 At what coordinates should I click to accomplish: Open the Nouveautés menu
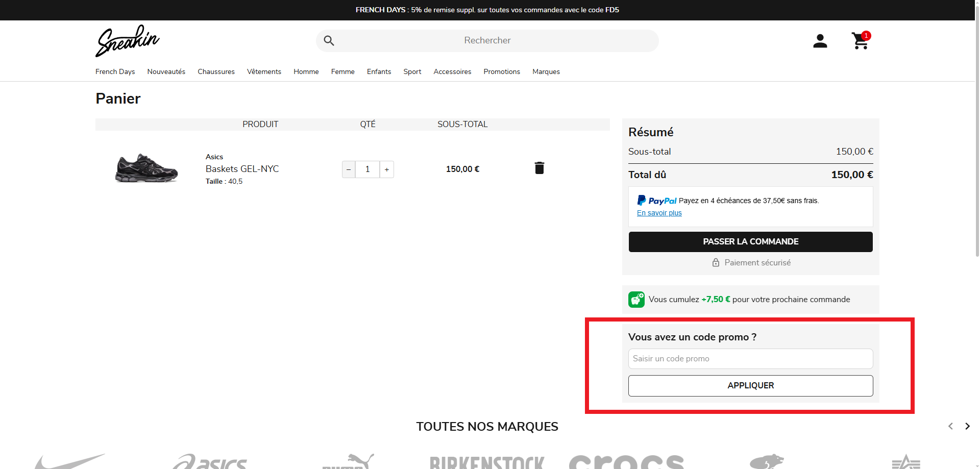coord(166,71)
